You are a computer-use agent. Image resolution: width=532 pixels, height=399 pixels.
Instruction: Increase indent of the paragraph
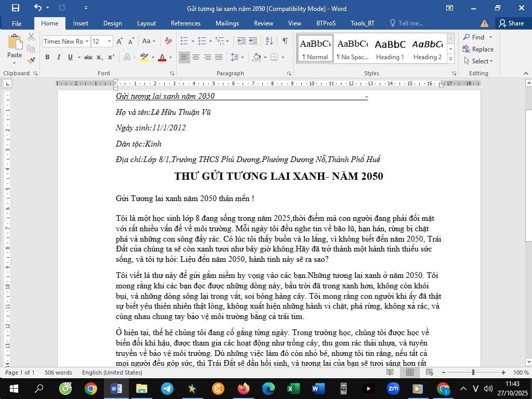[253, 41]
